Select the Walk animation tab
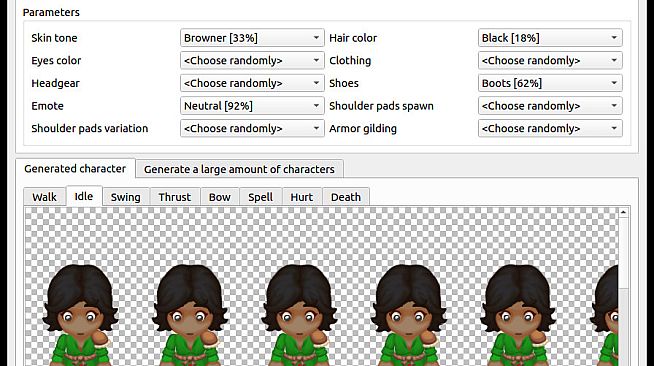Screen dimensions: 654x366 (x=45, y=197)
